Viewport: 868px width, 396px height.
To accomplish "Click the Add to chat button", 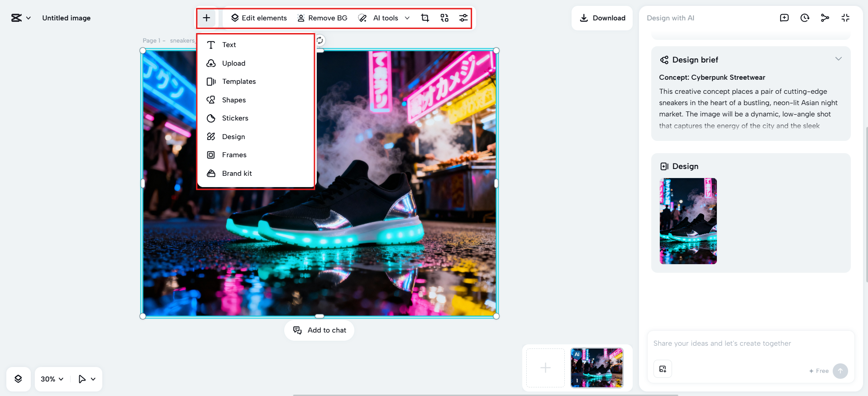I will (320, 330).
